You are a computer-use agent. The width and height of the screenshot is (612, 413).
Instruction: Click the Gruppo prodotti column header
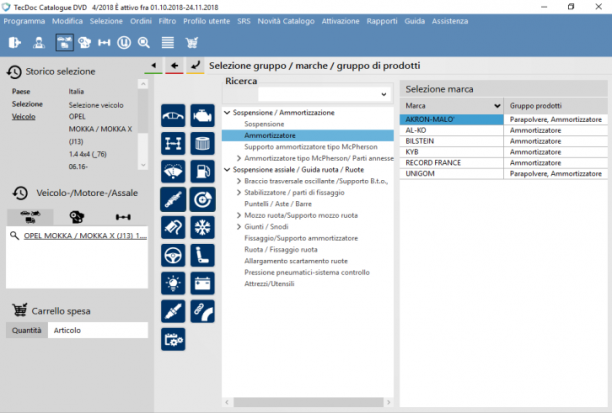point(555,106)
